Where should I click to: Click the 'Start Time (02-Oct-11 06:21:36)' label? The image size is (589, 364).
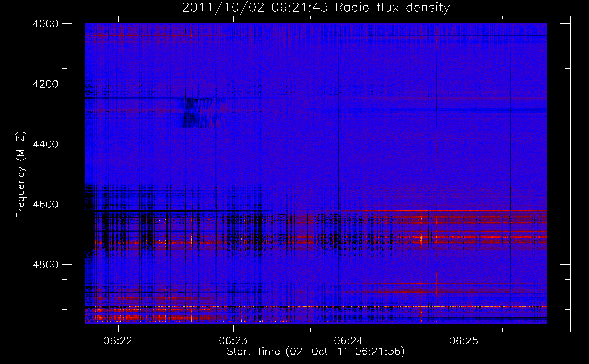coord(316,352)
